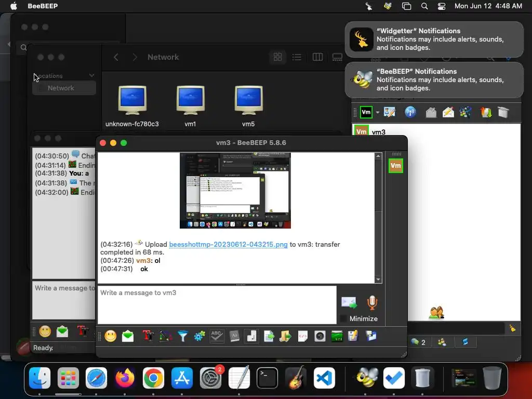Open Spotlight search in the menu bar

click(424, 6)
